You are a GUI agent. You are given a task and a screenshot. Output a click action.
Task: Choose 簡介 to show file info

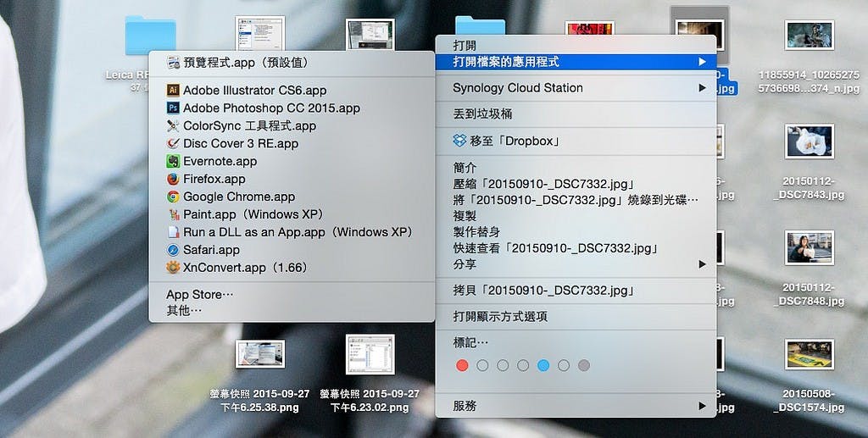pos(465,168)
